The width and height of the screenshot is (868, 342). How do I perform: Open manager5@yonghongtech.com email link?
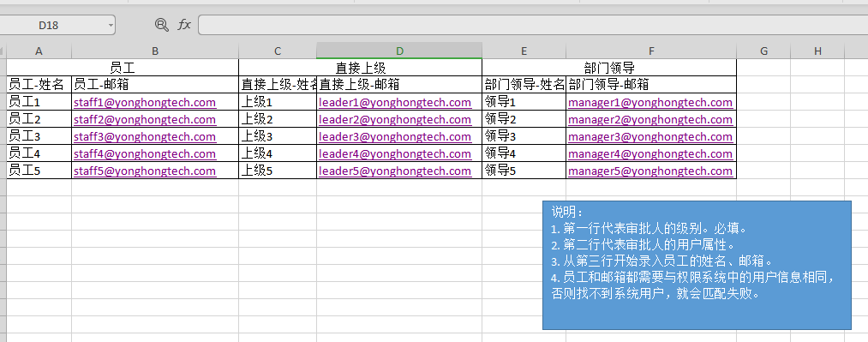[650, 171]
